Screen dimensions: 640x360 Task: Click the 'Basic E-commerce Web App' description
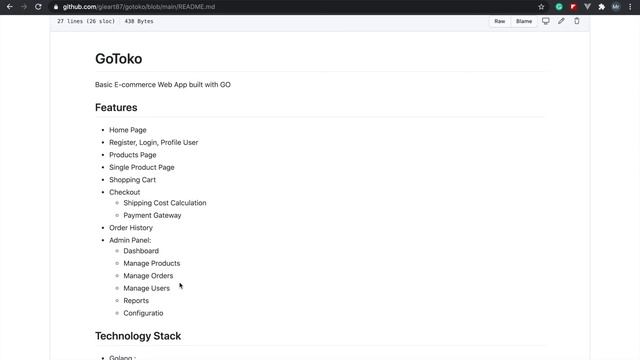pyautogui.click(x=163, y=84)
